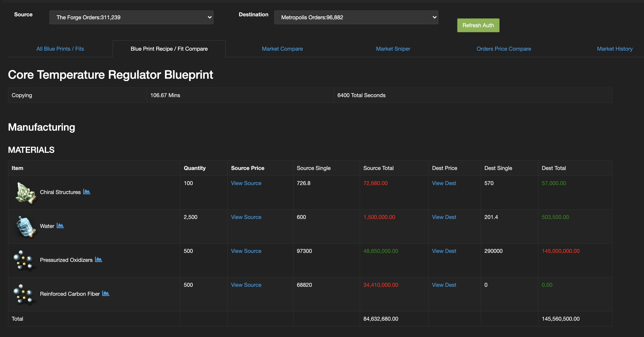The width and height of the screenshot is (644, 337).
Task: Open chart icon next to Reinforced Carbon Fiber
Action: (106, 293)
